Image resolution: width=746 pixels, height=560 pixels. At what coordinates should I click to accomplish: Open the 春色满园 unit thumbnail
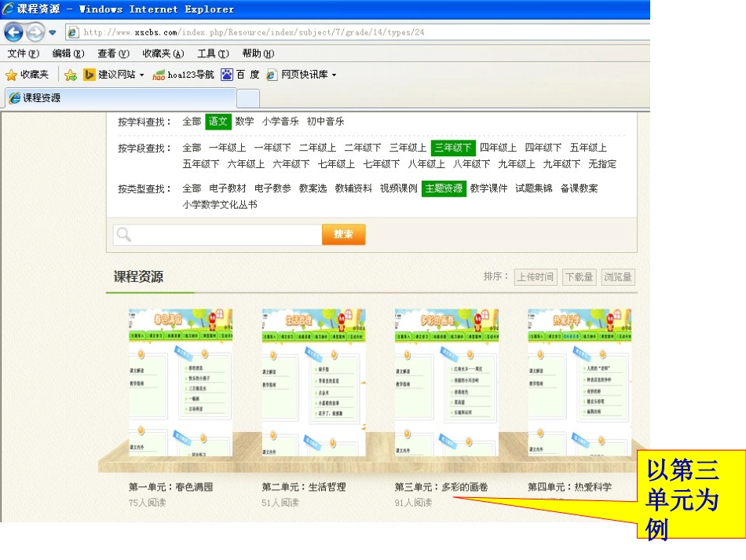click(181, 382)
